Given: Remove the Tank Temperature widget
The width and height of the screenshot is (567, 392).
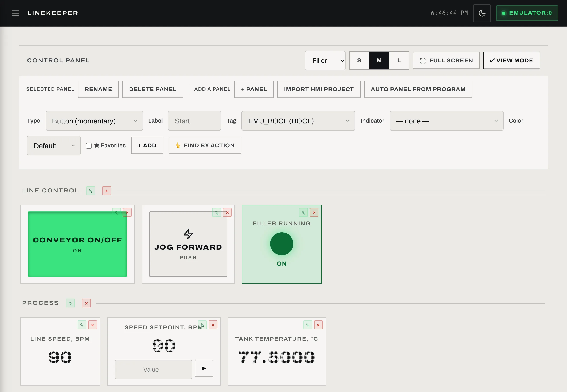Looking at the screenshot, I should 318,325.
